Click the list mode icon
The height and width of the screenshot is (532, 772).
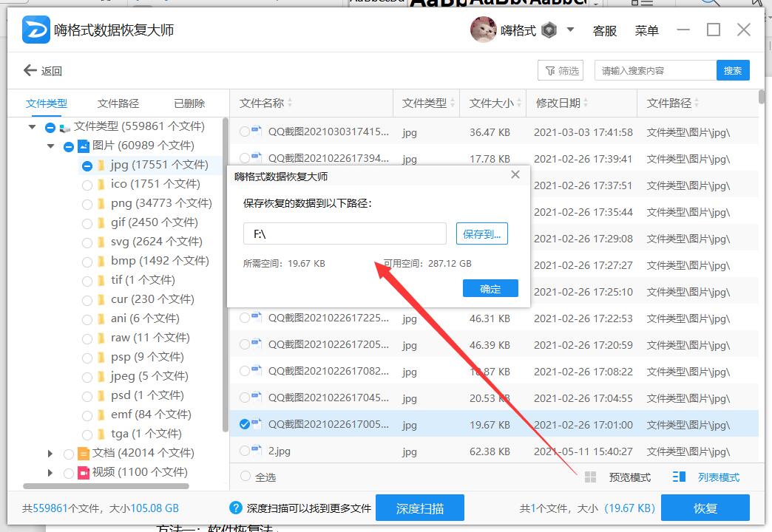click(679, 477)
